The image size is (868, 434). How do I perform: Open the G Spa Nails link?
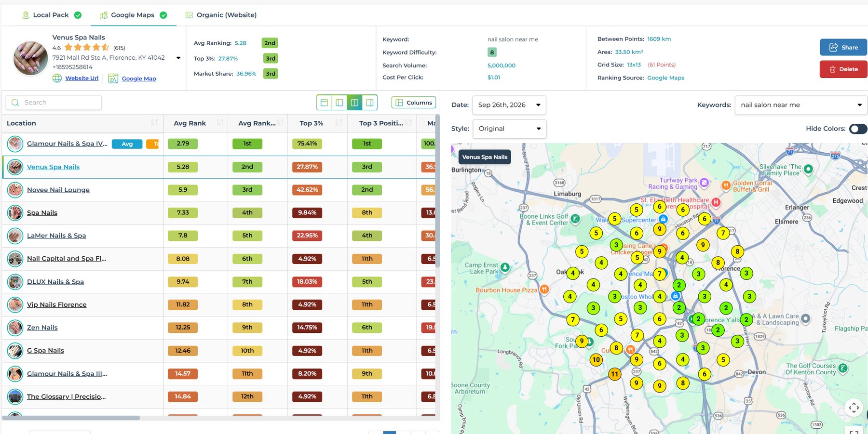pos(45,351)
